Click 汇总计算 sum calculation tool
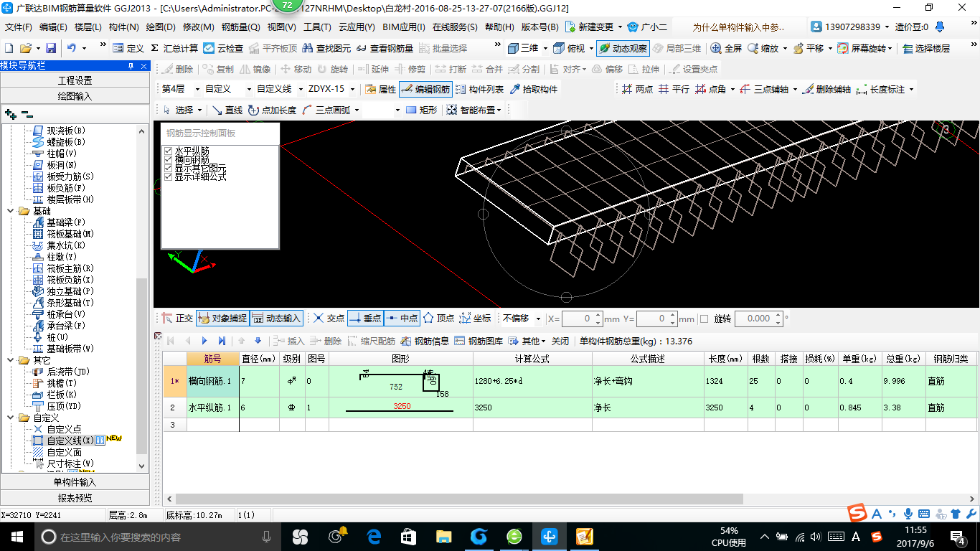Screen dimensions: 980x551 (x=174, y=48)
